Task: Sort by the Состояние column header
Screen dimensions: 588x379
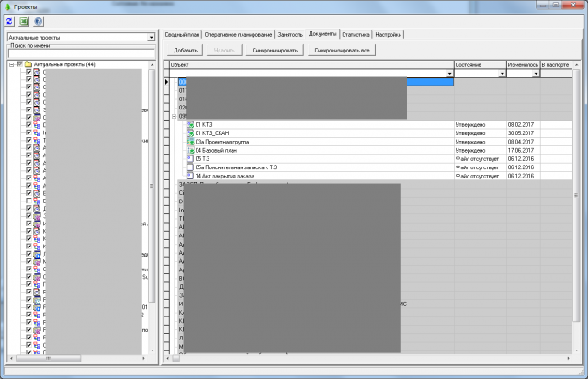Action: (x=481, y=65)
